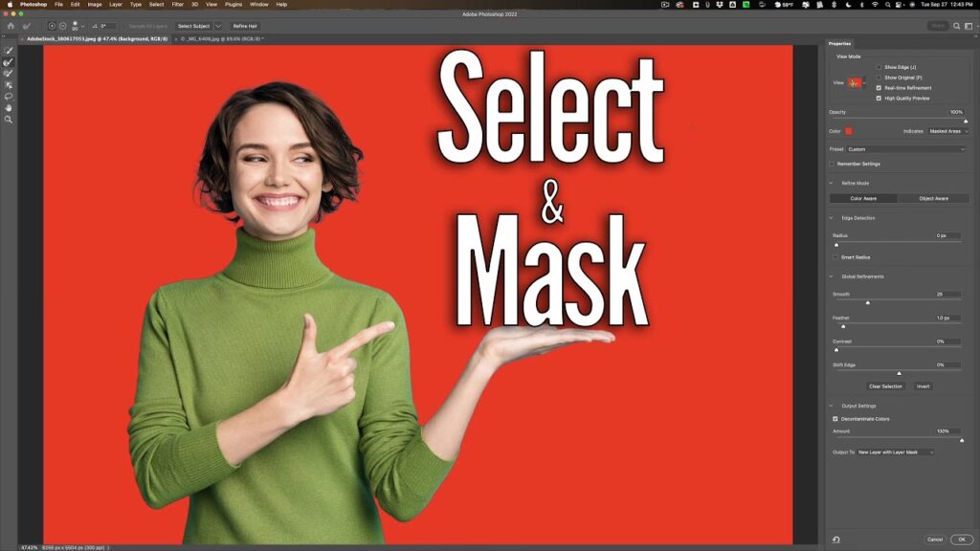Click the red overlay Color swatch

point(848,131)
